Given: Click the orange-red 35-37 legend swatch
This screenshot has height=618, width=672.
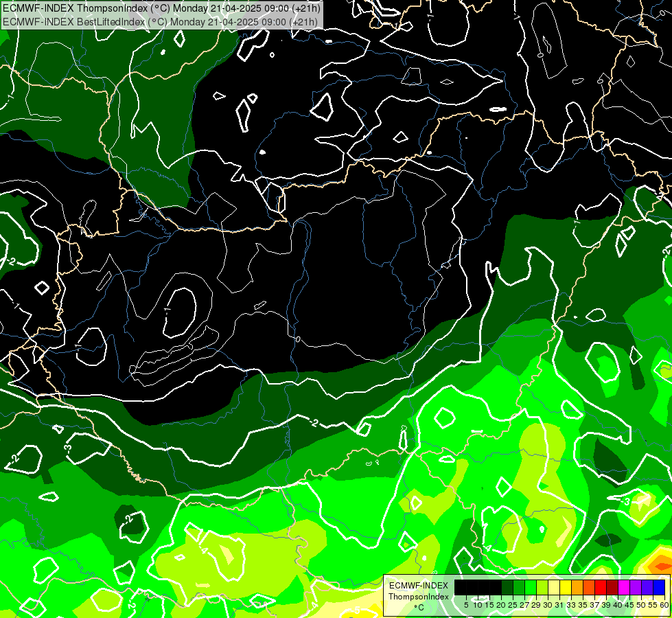Looking at the screenshot, I should [x=589, y=588].
